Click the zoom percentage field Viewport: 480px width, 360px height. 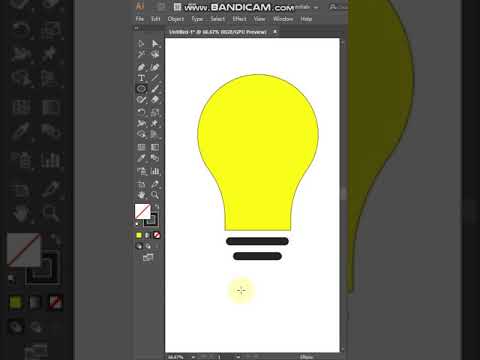(x=176, y=357)
